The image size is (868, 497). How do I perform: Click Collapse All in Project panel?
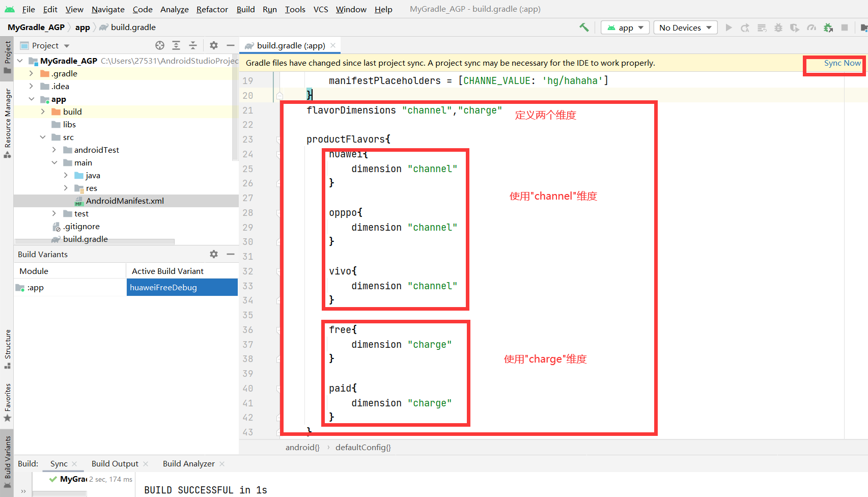(193, 45)
